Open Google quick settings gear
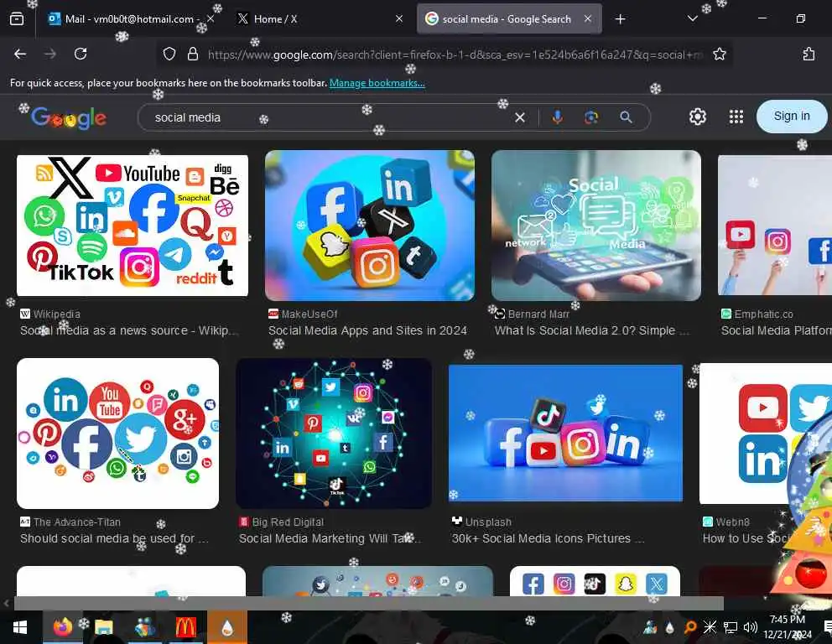 click(x=698, y=117)
